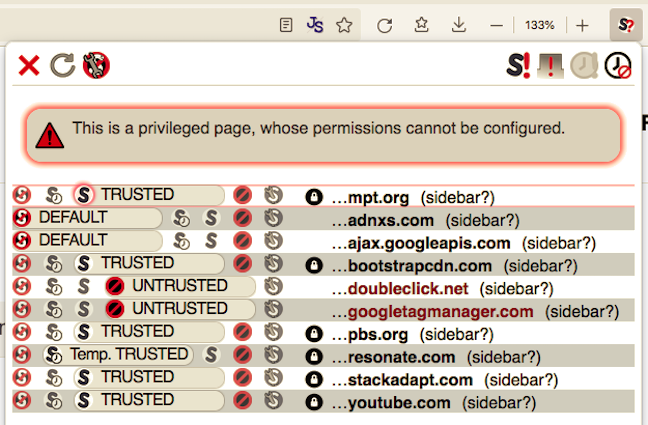Toggle HTTPS-only lock for youtube.com

(314, 402)
